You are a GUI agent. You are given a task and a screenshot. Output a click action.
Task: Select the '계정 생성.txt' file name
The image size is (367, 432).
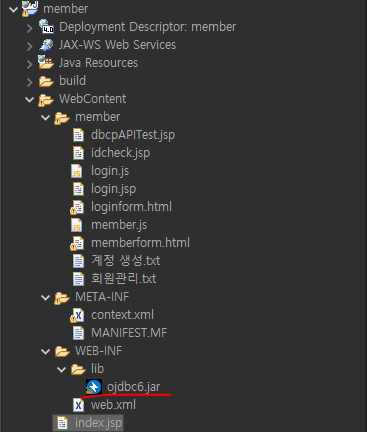126,261
